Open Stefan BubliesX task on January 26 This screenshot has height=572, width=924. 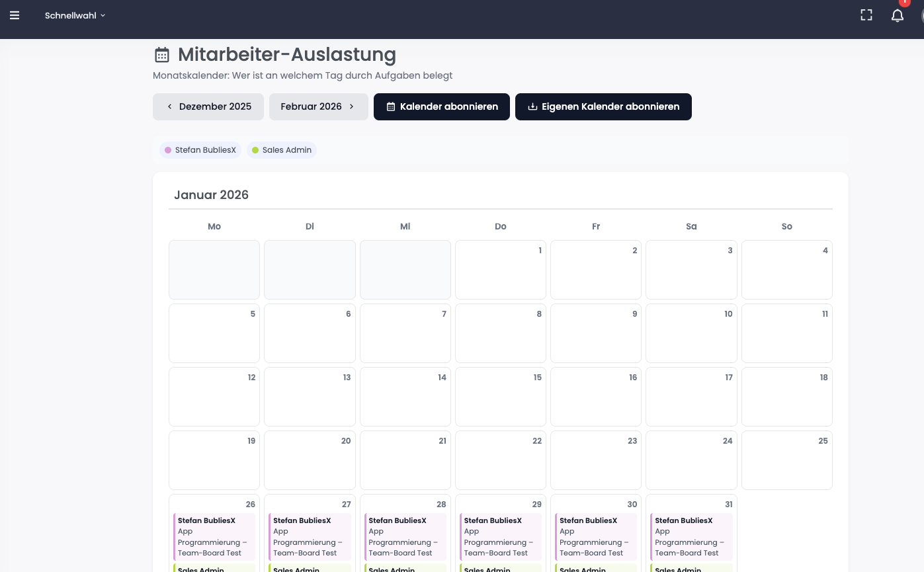(214, 536)
